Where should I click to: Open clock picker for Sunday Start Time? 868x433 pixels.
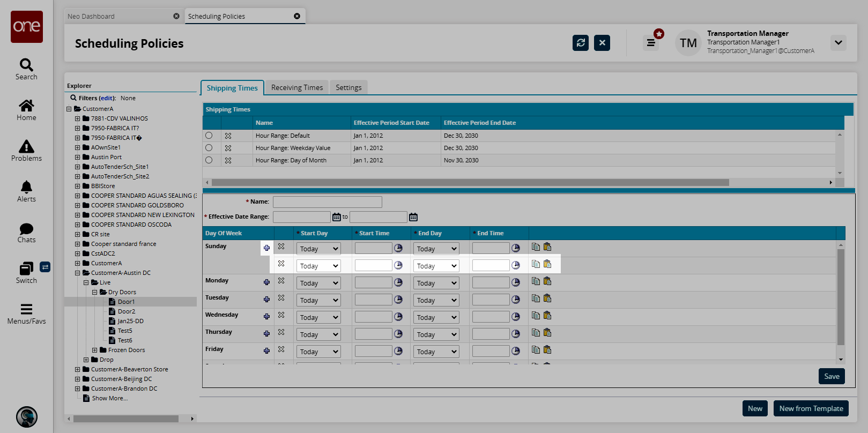pyautogui.click(x=398, y=248)
